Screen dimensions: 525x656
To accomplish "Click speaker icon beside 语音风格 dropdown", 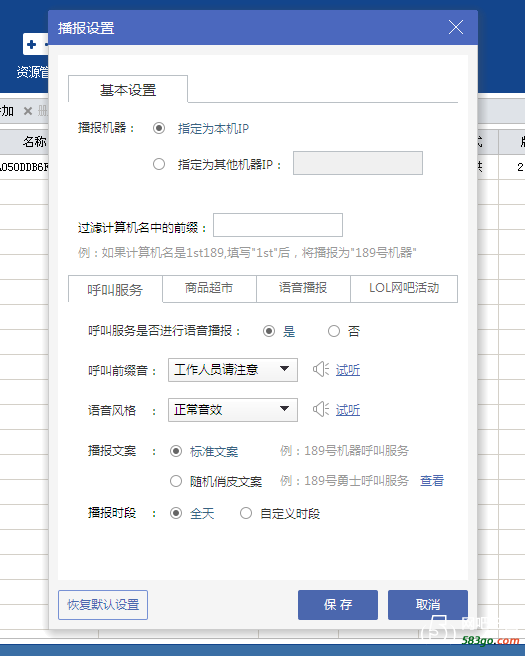I will [321, 409].
